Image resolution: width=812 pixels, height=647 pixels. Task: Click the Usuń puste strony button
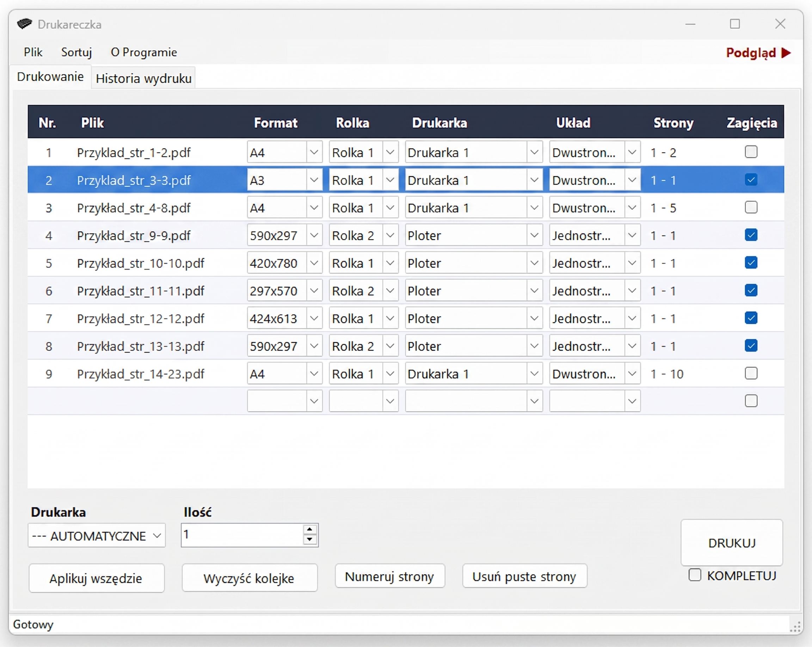525,576
